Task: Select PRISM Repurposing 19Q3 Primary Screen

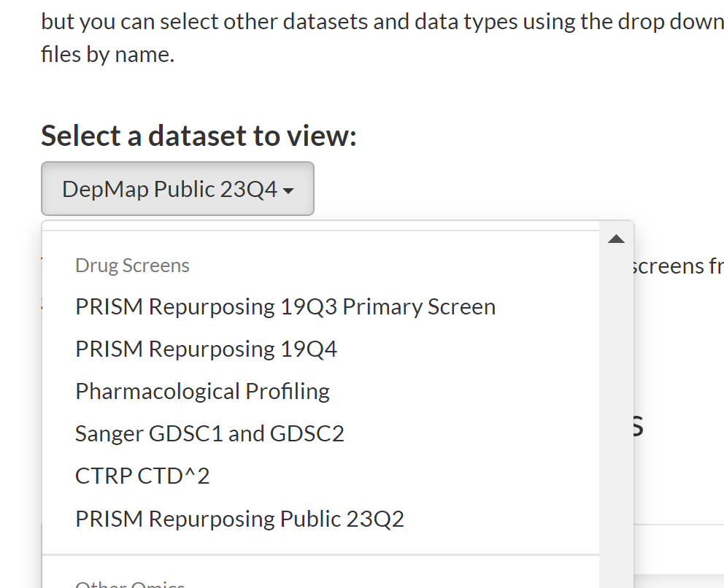Action: 285,307
